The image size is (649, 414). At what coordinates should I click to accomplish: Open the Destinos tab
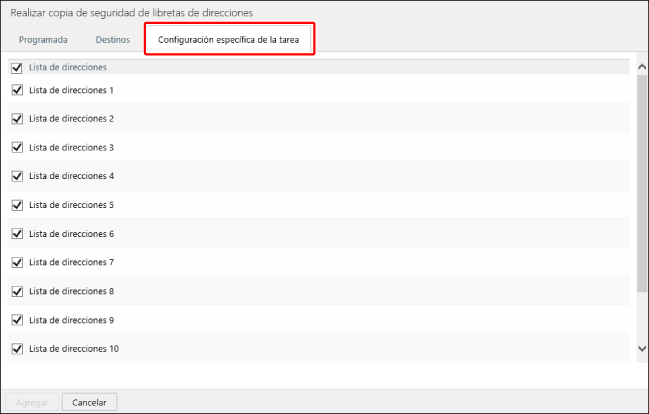click(112, 40)
